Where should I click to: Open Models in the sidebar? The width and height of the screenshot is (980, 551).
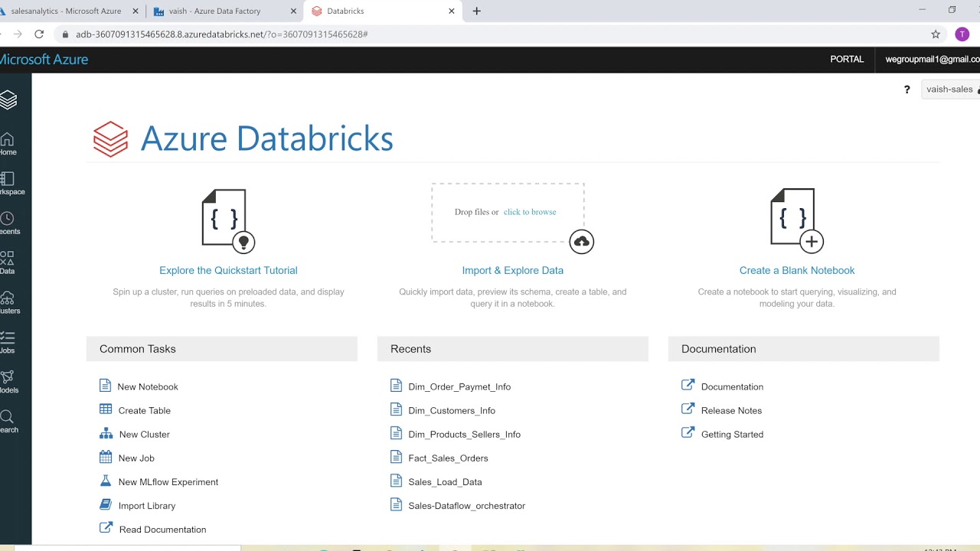(x=8, y=383)
